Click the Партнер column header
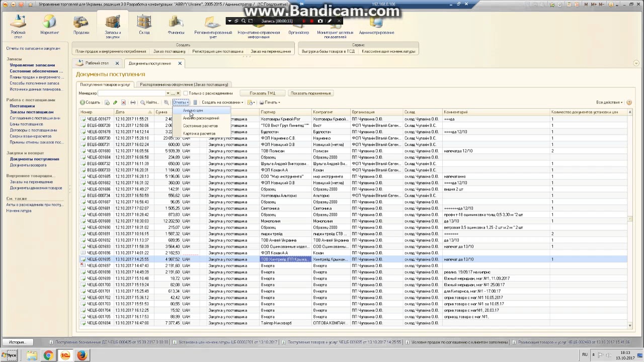 (285, 112)
